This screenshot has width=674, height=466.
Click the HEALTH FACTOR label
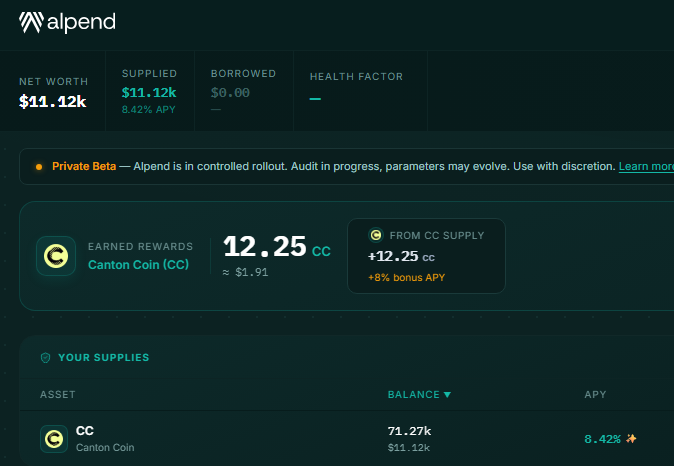point(356,77)
